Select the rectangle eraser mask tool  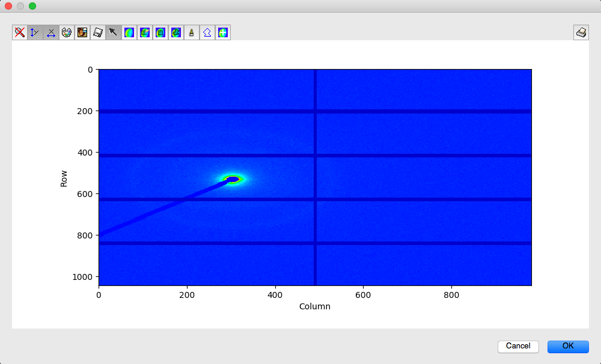pos(145,32)
